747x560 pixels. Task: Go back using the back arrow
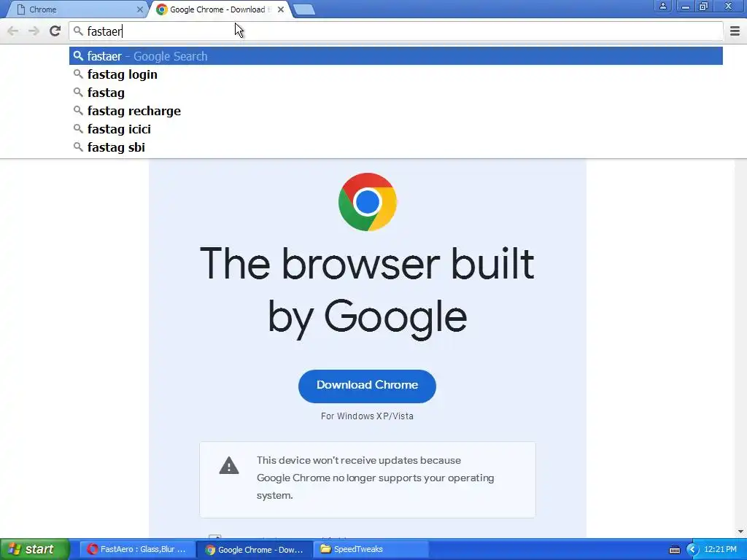coord(13,31)
